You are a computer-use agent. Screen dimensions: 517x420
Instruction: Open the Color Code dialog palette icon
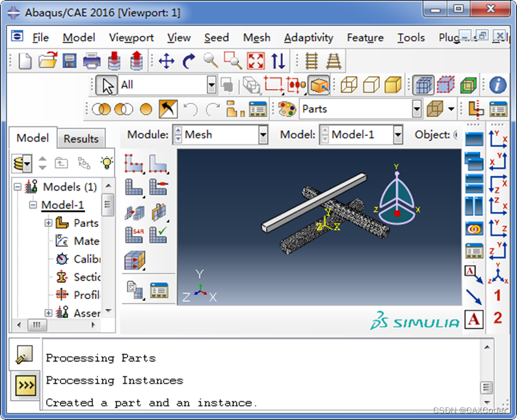286,109
